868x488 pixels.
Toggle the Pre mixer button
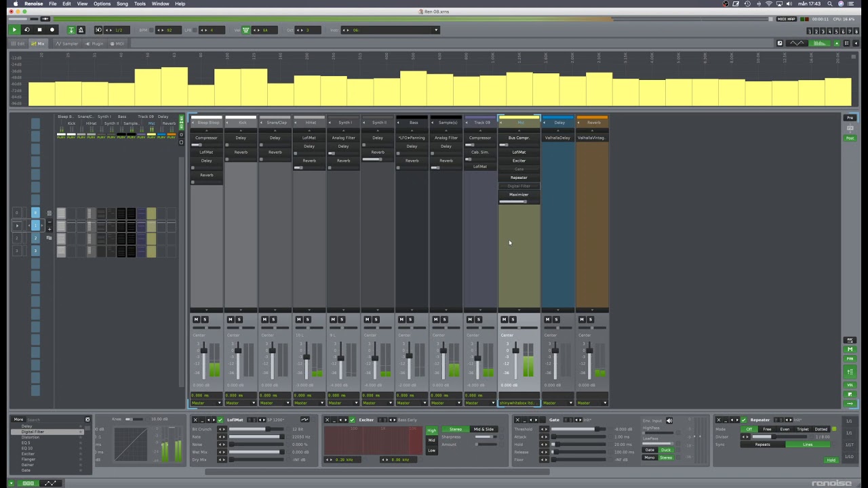point(850,118)
